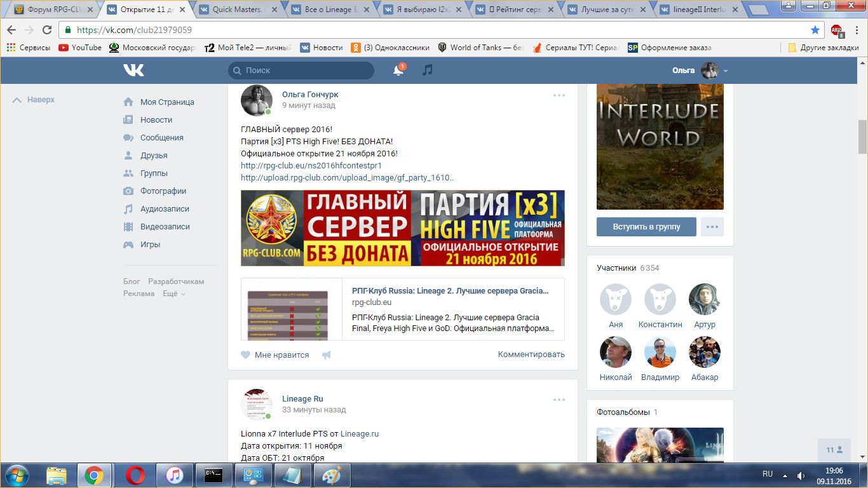
Task: Open the command prompt taskbar icon
Action: click(x=214, y=475)
